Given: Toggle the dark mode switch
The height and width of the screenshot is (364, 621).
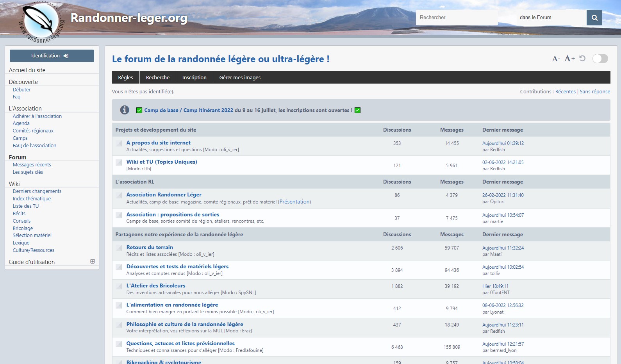Looking at the screenshot, I should pyautogui.click(x=600, y=59).
